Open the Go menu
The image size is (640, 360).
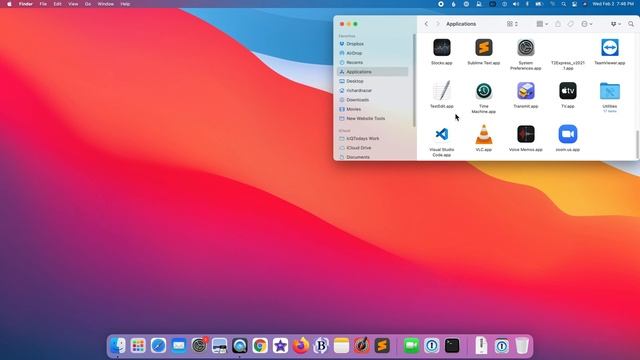[x=88, y=4]
